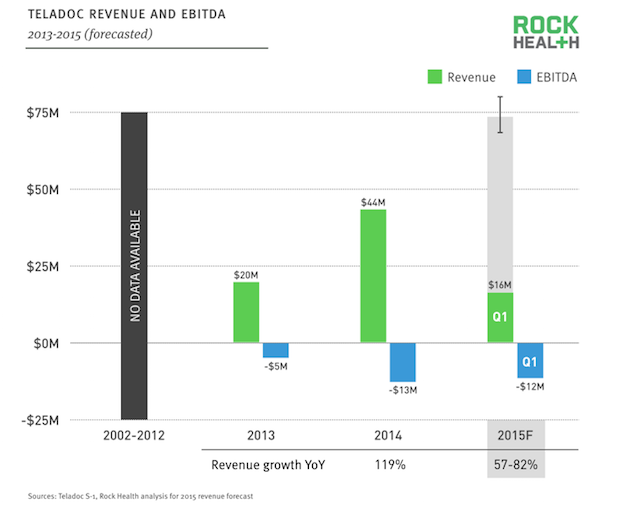Viewport: 620px width, 509px height.
Task: Click the $20M data label
Action: click(x=246, y=275)
